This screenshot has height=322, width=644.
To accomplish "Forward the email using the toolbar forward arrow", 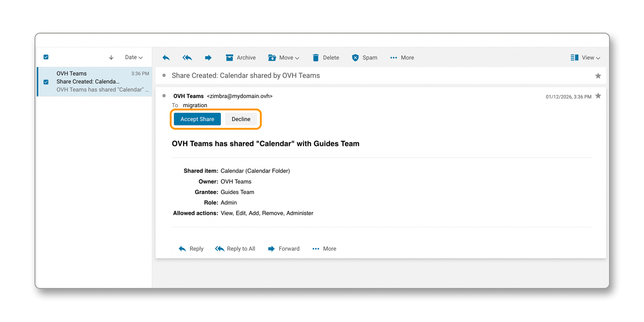I will pos(208,57).
